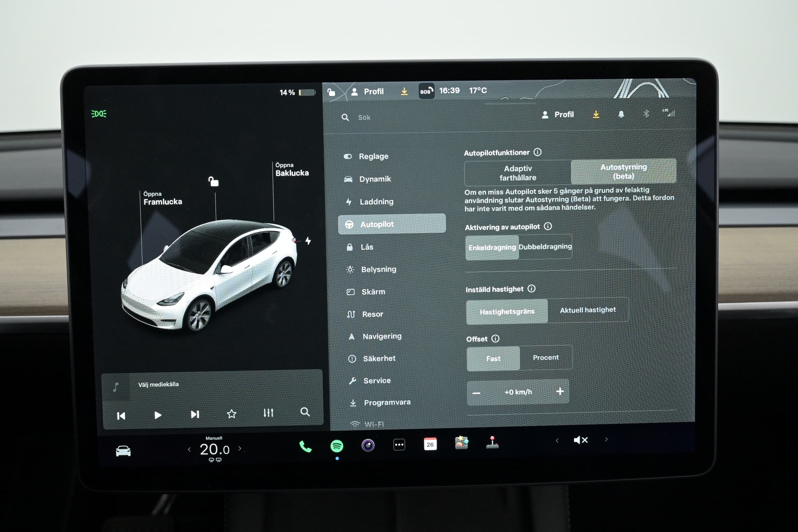Image resolution: width=798 pixels, height=532 pixels.
Task: Decrease cabin temperature with left chevron
Action: [x=189, y=450]
